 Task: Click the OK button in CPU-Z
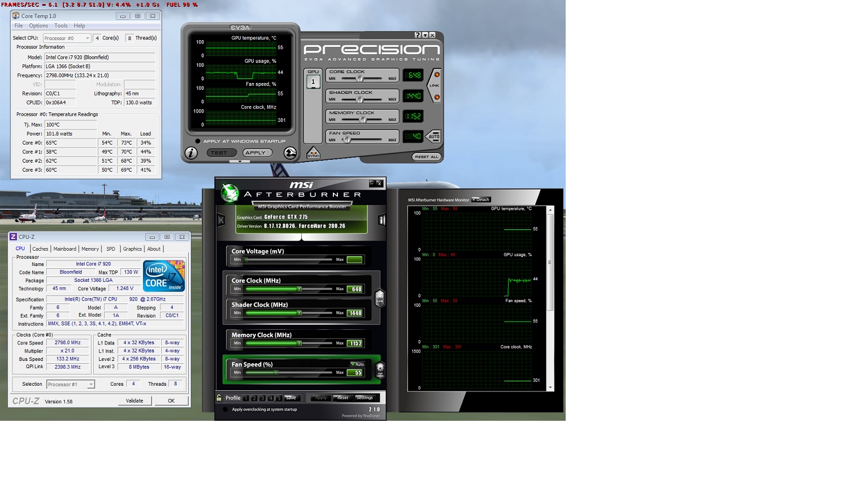[x=171, y=401]
